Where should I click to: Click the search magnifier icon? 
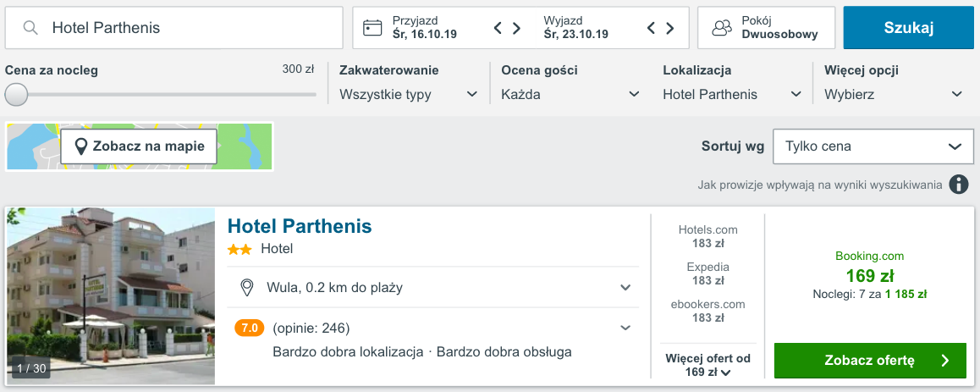pos(30,28)
